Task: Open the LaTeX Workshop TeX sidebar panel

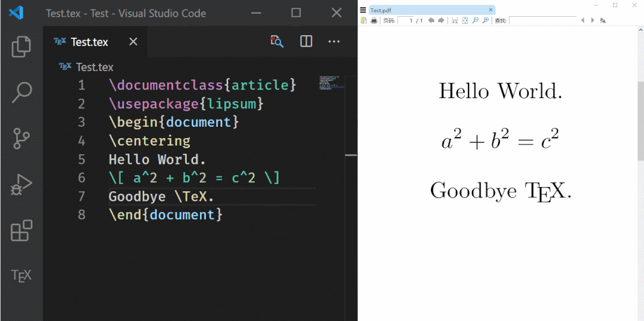Action: click(21, 276)
